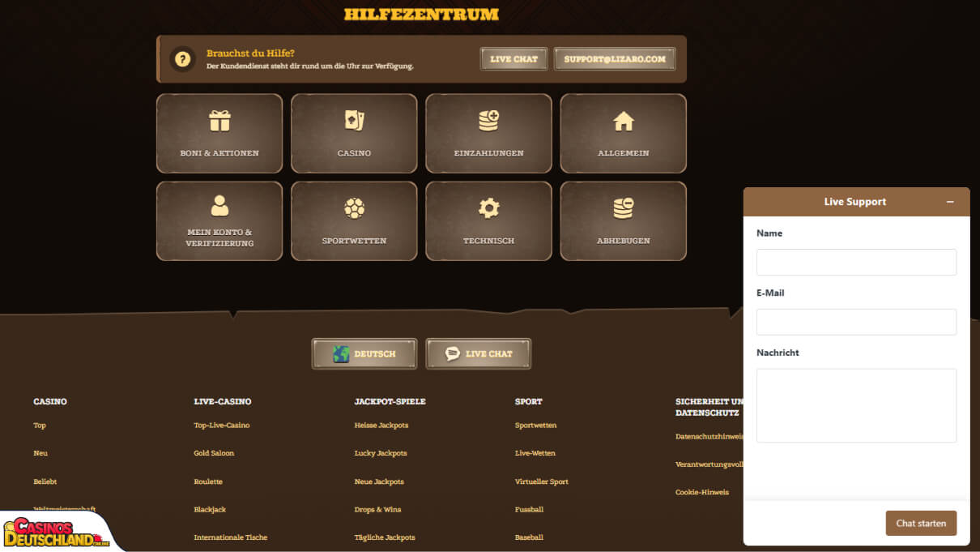Go to Neu casino games
Viewport: 980px width, 552px height.
coord(40,453)
